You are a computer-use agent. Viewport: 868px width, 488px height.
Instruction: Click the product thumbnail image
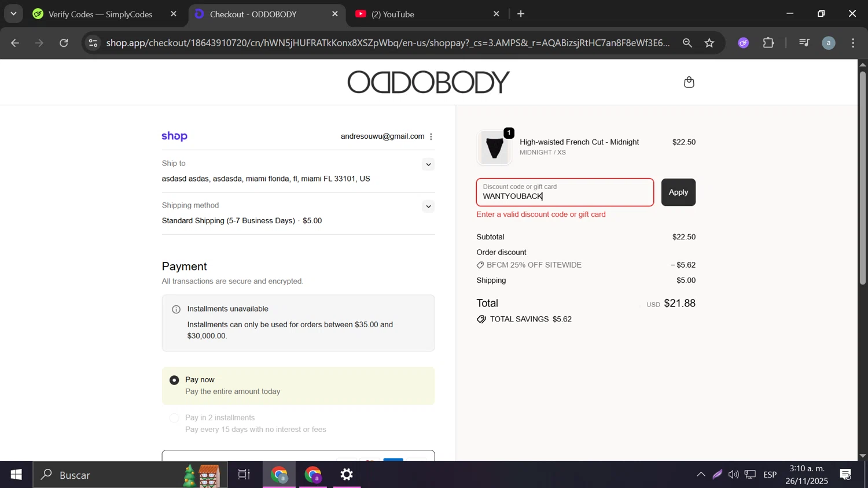[x=494, y=148]
